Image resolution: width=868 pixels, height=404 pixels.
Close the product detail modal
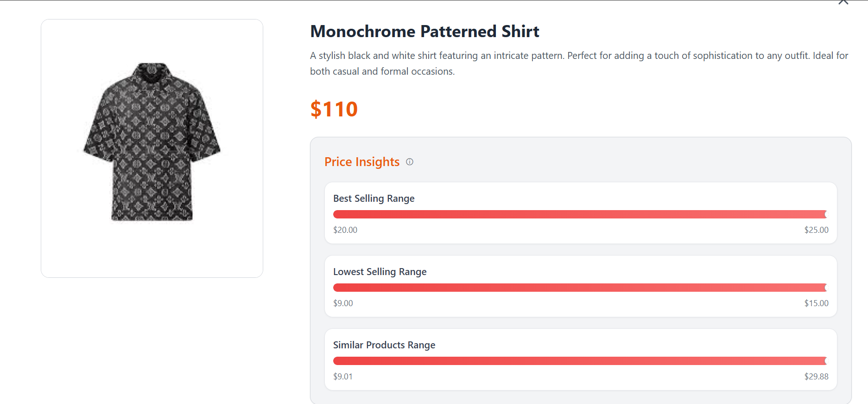click(843, 2)
